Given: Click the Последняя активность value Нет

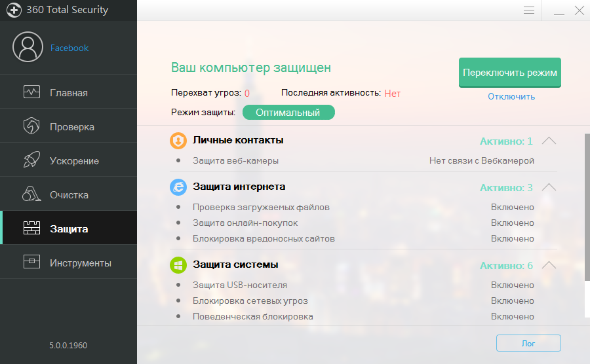Looking at the screenshot, I should (x=393, y=94).
